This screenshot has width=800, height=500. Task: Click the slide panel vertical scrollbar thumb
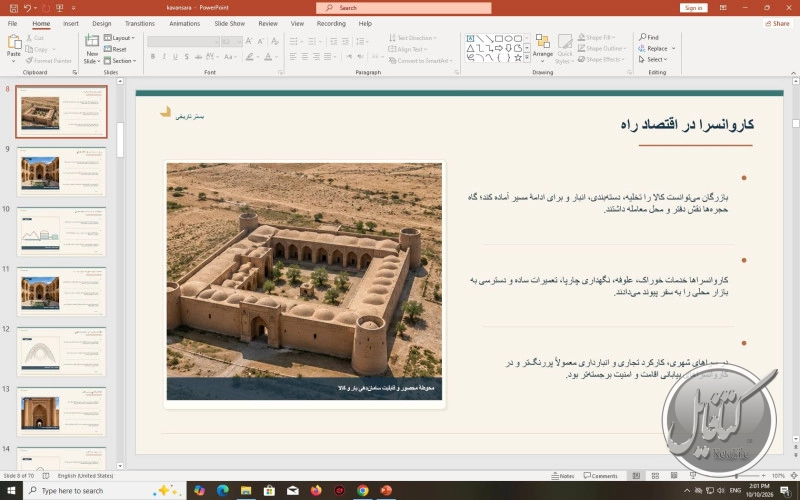(x=120, y=140)
